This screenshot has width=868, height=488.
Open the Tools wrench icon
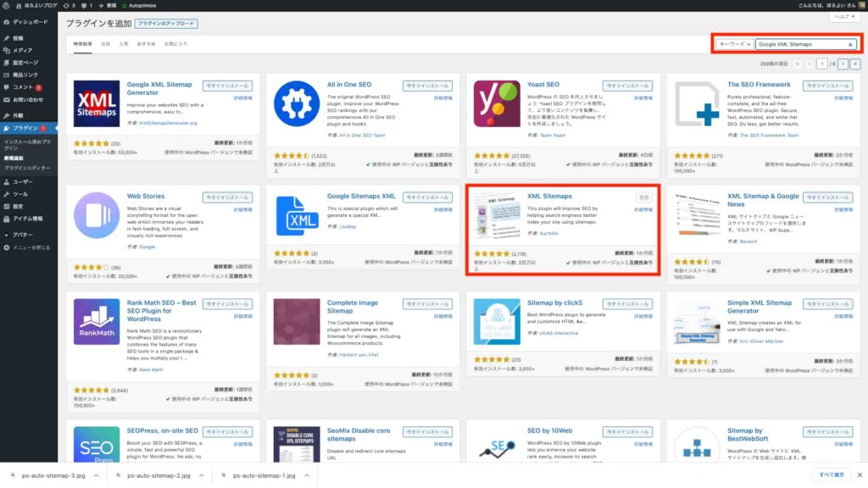[x=6, y=194]
